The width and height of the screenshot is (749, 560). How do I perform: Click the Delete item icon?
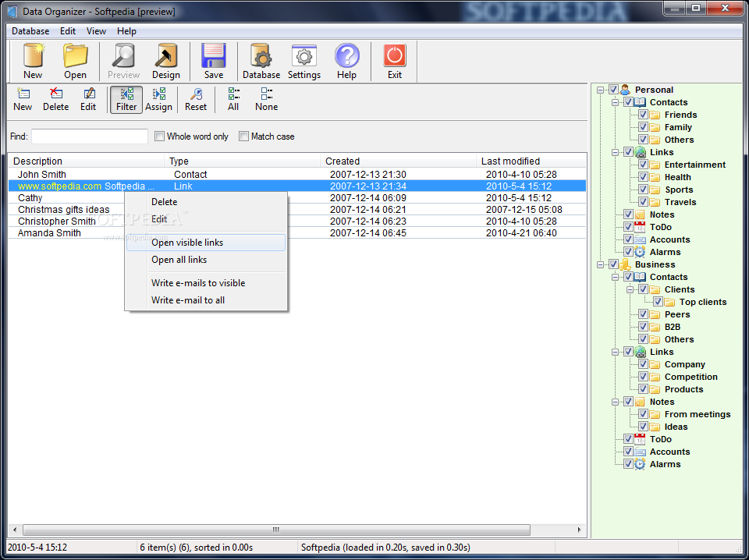(56, 99)
